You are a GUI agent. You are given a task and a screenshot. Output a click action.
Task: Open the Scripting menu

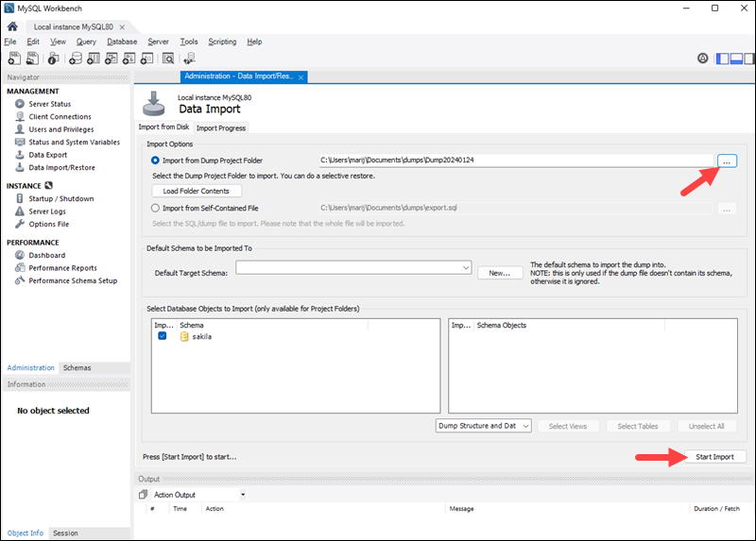point(222,42)
